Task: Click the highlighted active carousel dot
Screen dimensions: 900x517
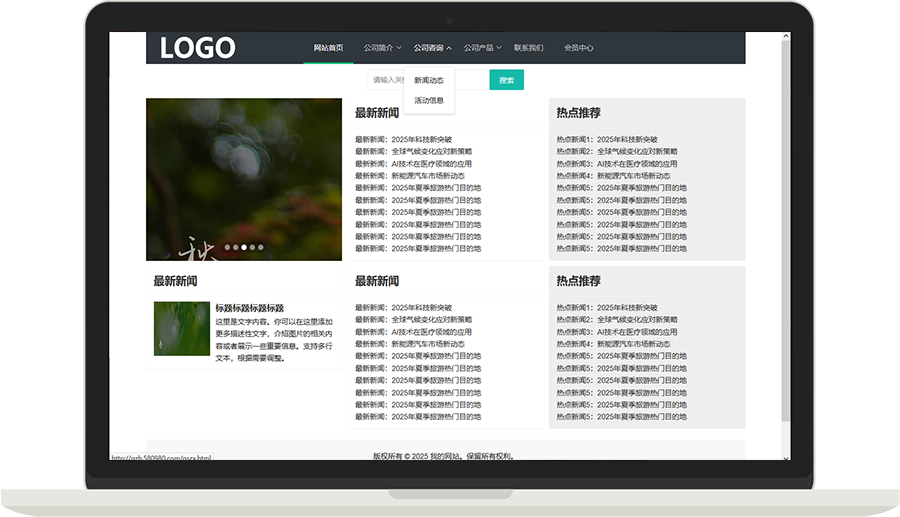Action: [244, 247]
